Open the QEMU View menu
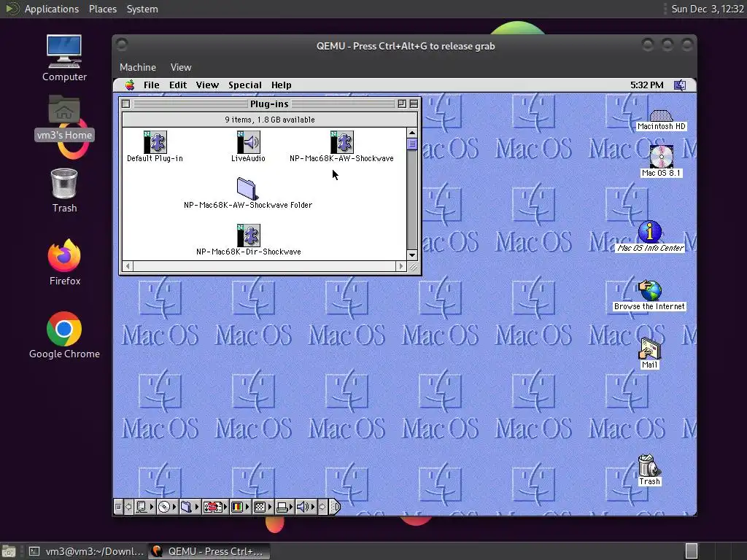Image resolution: width=747 pixels, height=560 pixels. (181, 67)
